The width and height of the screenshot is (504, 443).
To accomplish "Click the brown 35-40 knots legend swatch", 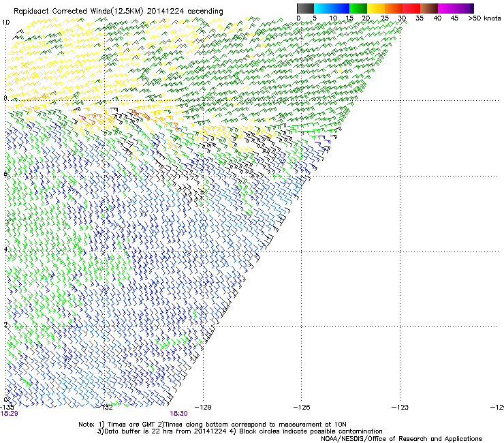I will pyautogui.click(x=429, y=8).
